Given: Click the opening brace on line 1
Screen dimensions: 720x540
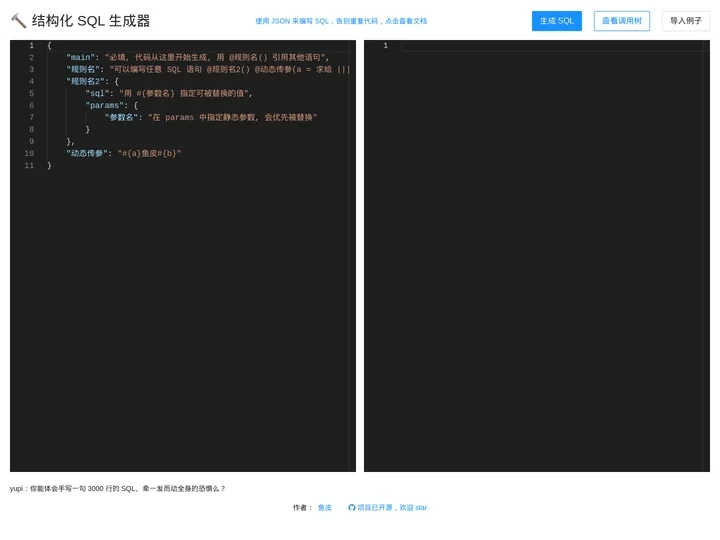Looking at the screenshot, I should 49,45.
